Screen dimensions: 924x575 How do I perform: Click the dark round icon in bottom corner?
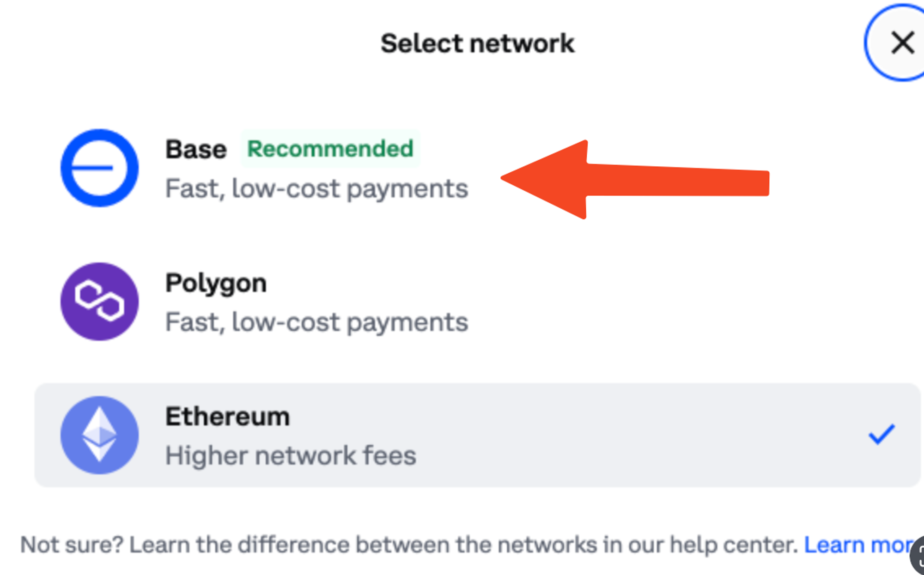917,556
